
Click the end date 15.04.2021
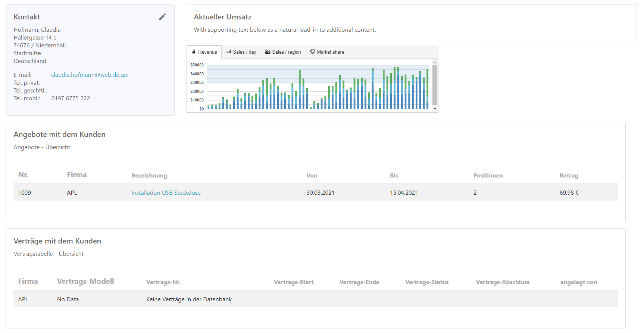pyautogui.click(x=404, y=192)
